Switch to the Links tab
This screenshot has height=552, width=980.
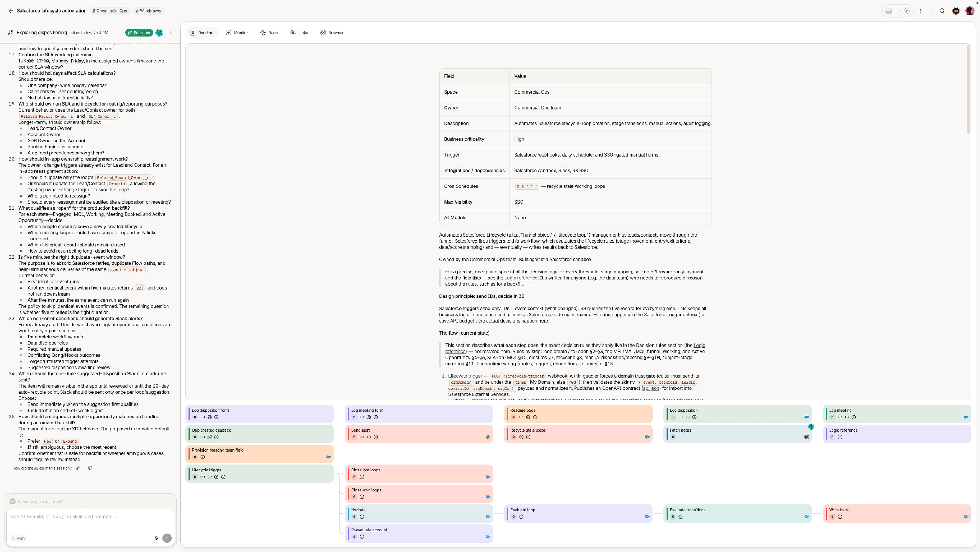(299, 33)
